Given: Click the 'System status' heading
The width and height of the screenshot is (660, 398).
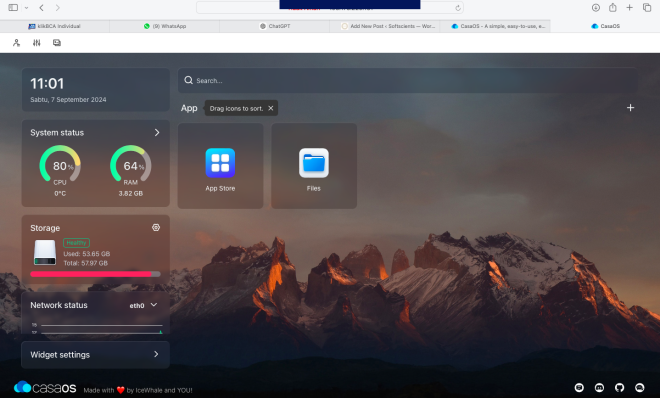Looking at the screenshot, I should (57, 133).
